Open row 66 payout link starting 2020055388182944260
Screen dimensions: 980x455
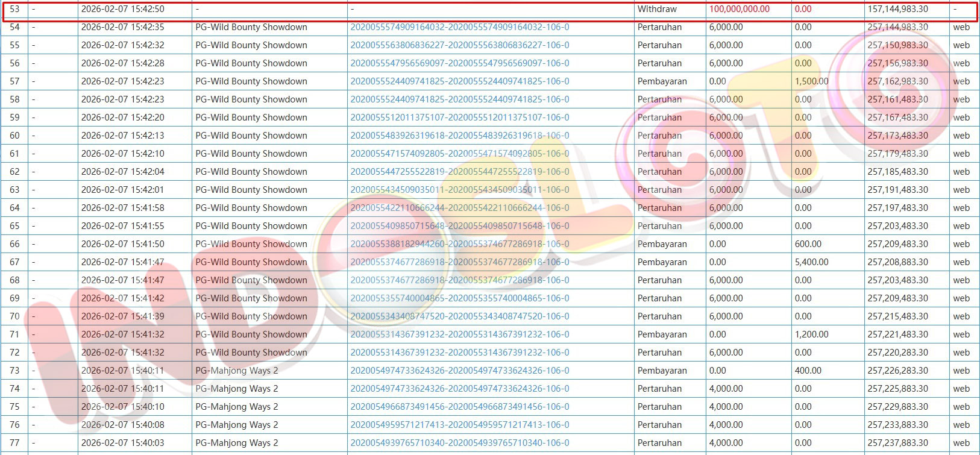click(x=459, y=244)
